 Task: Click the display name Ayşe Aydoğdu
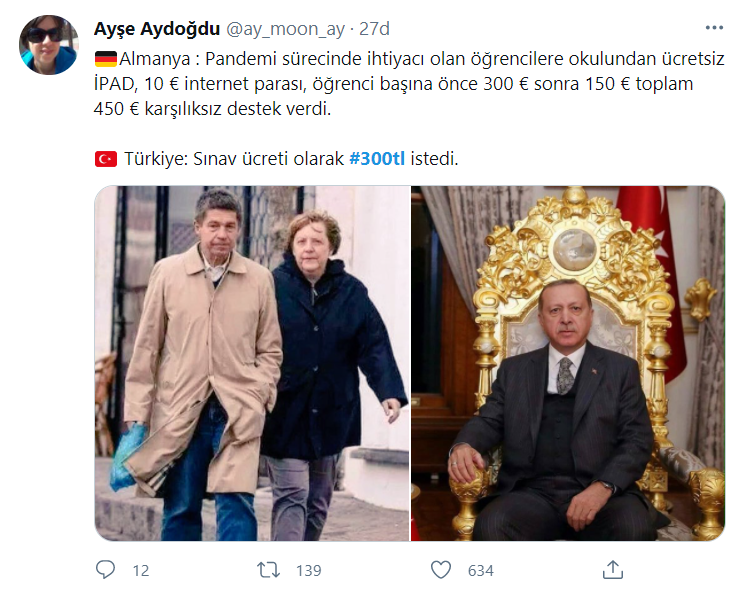pyautogui.click(x=157, y=29)
